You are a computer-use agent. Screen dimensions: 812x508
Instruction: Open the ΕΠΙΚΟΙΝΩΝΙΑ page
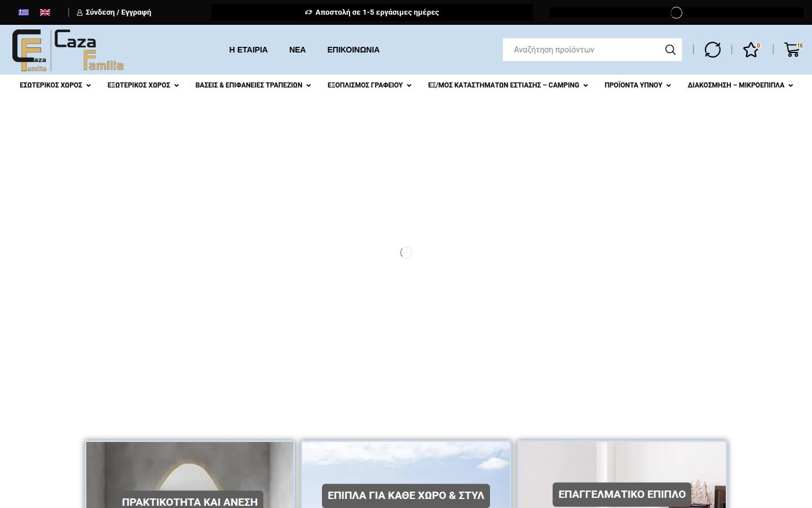point(354,50)
